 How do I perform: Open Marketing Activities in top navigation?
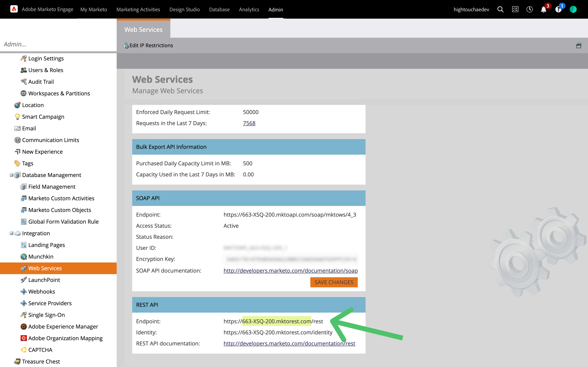click(x=138, y=10)
